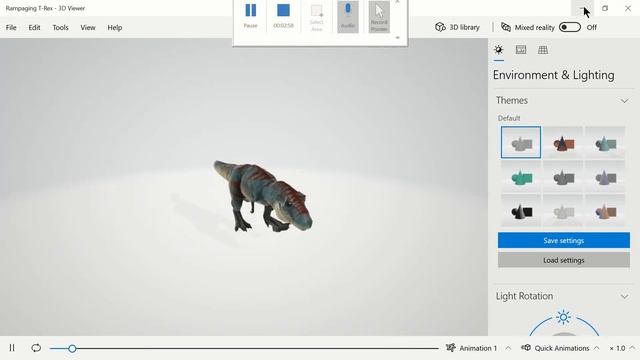Image resolution: width=640 pixels, height=360 pixels.
Task: Click the sun icon on light rotation dial
Action: pos(564,317)
